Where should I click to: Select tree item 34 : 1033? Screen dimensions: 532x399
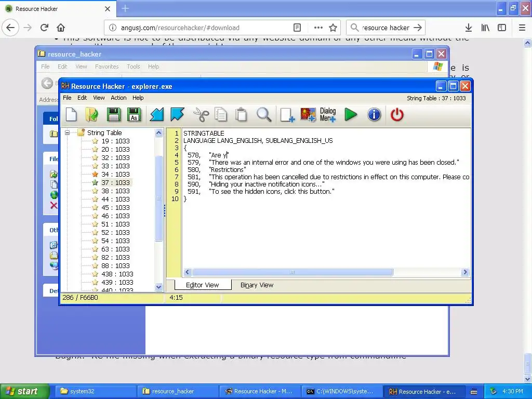(x=115, y=175)
